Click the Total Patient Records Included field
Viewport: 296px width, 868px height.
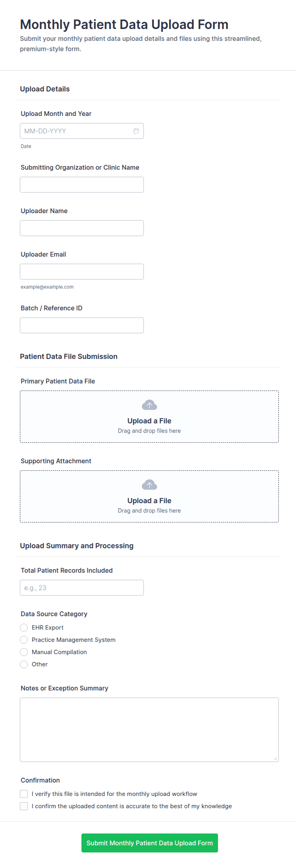tap(82, 588)
